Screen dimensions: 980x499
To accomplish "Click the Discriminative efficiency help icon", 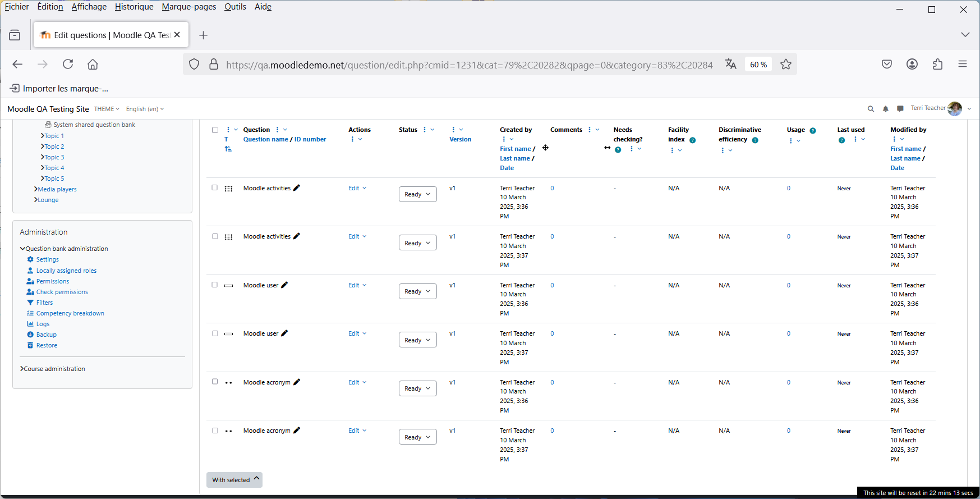I will tap(755, 140).
